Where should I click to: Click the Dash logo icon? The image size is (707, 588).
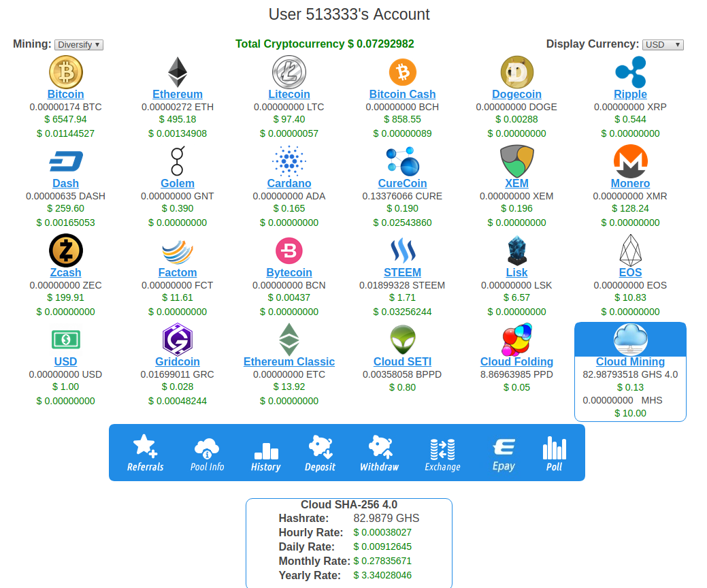click(66, 161)
